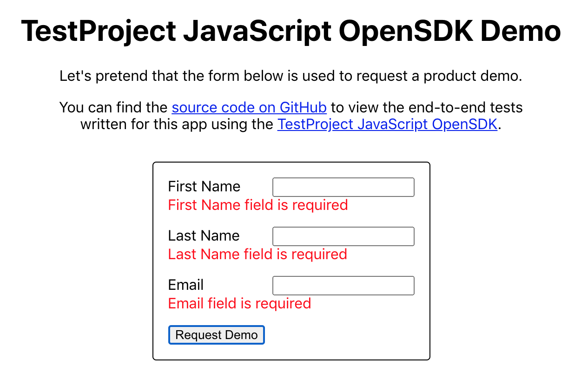Follow the TestProject JavaScript OpenSDK hyperlink
This screenshot has height=392, width=581.
(387, 124)
